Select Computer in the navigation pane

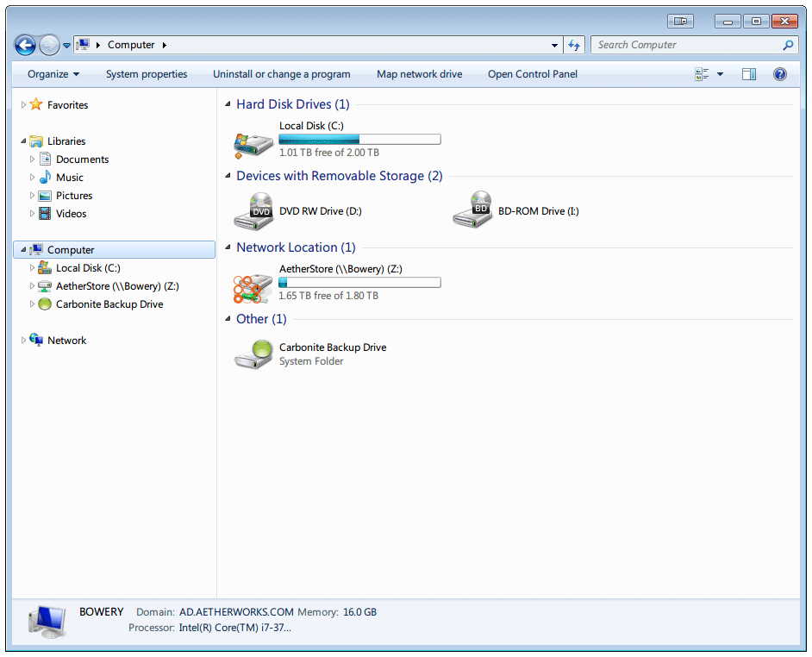(x=71, y=250)
